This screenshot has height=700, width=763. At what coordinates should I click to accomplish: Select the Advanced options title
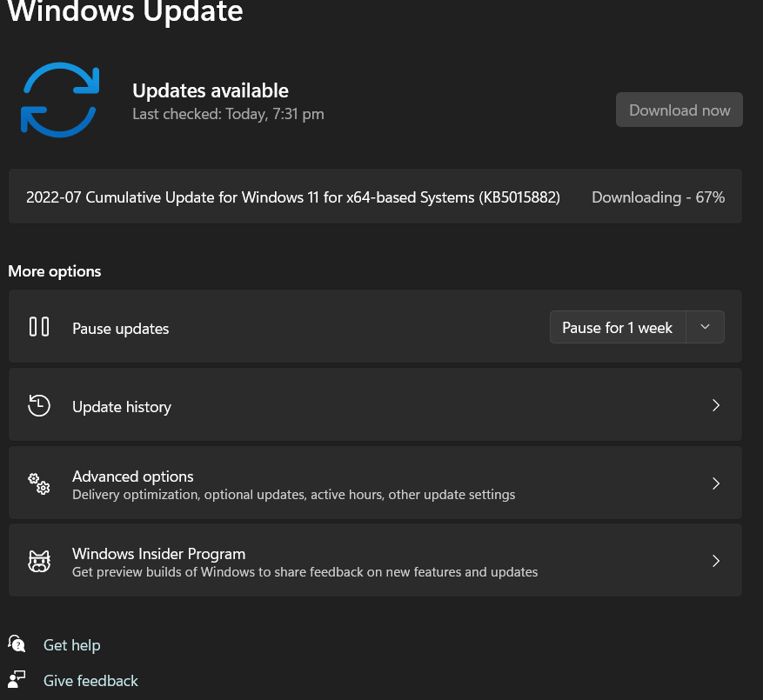point(133,477)
